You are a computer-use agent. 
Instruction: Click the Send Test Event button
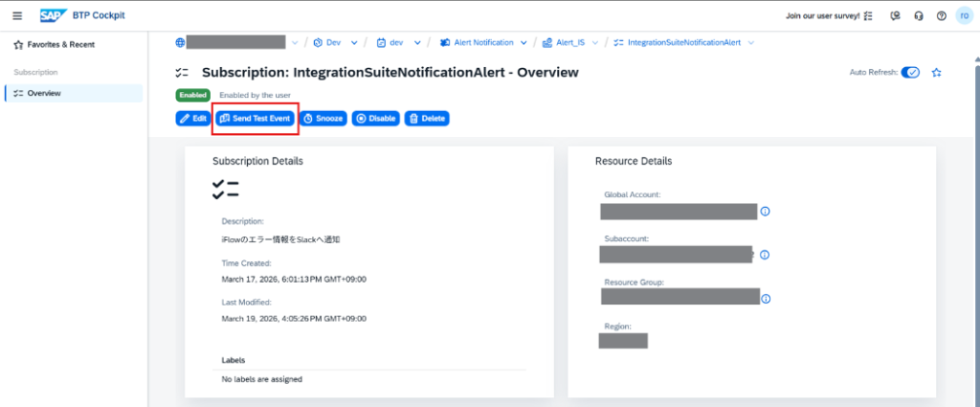tap(256, 118)
